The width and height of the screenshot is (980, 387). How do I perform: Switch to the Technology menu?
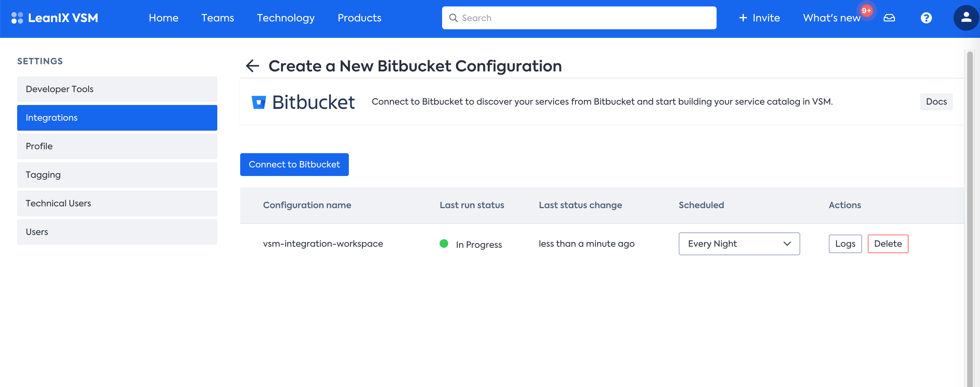(286, 17)
